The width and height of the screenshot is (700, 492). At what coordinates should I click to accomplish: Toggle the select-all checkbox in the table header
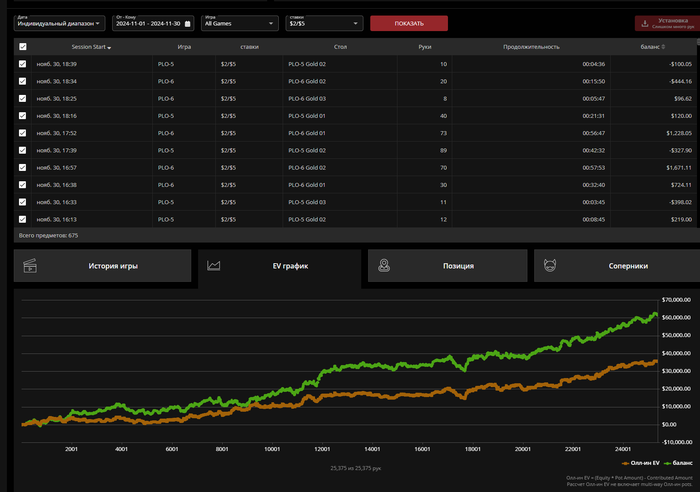coord(23,47)
